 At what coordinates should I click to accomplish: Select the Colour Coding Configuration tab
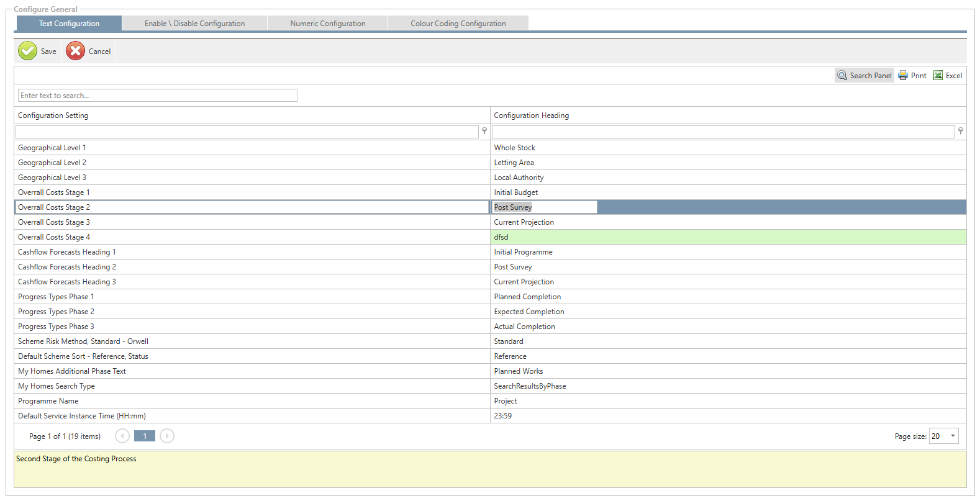(x=458, y=24)
